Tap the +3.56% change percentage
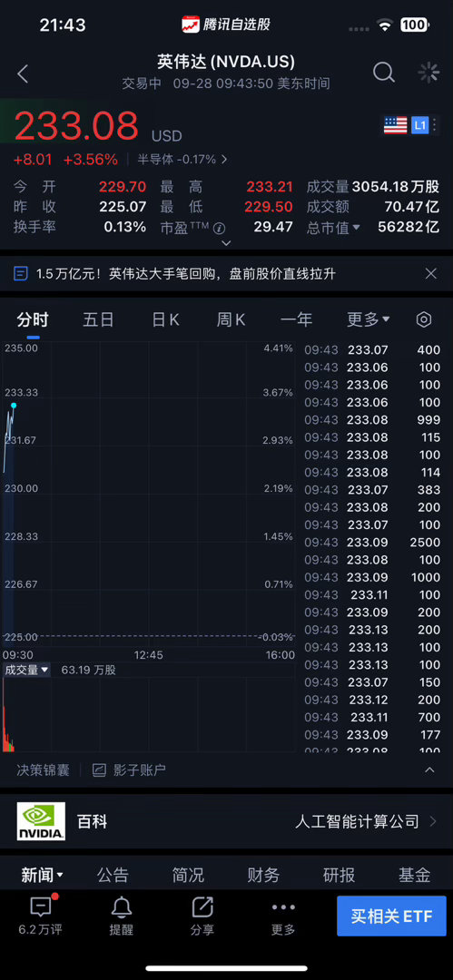This screenshot has height=980, width=453. tap(90, 160)
